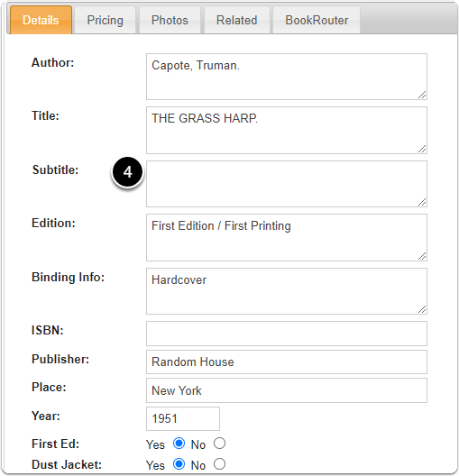Choose No for Dust Jacket

[x=219, y=464]
